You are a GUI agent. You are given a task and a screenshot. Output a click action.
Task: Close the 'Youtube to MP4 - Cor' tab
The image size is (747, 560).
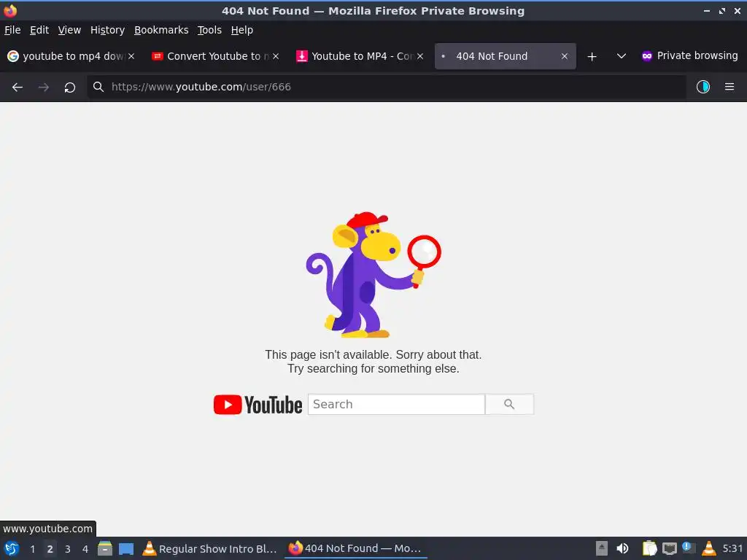click(420, 56)
